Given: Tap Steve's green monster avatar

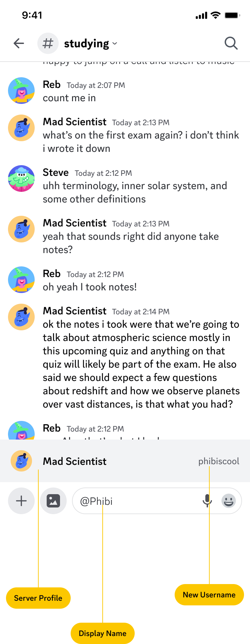Looking at the screenshot, I should pyautogui.click(x=21, y=178).
